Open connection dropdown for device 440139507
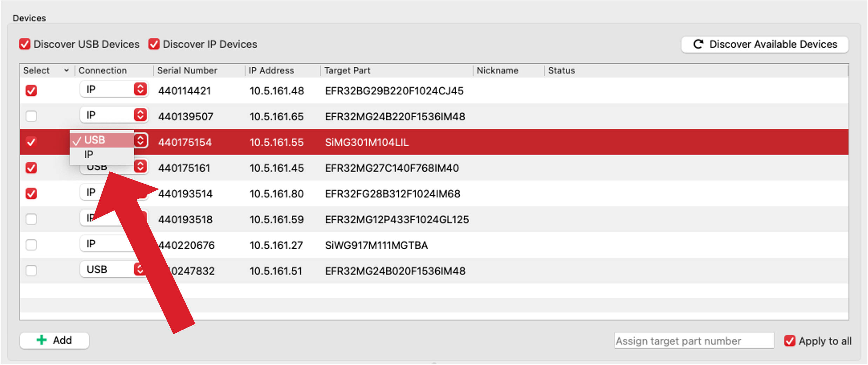The width and height of the screenshot is (868, 365). point(140,115)
